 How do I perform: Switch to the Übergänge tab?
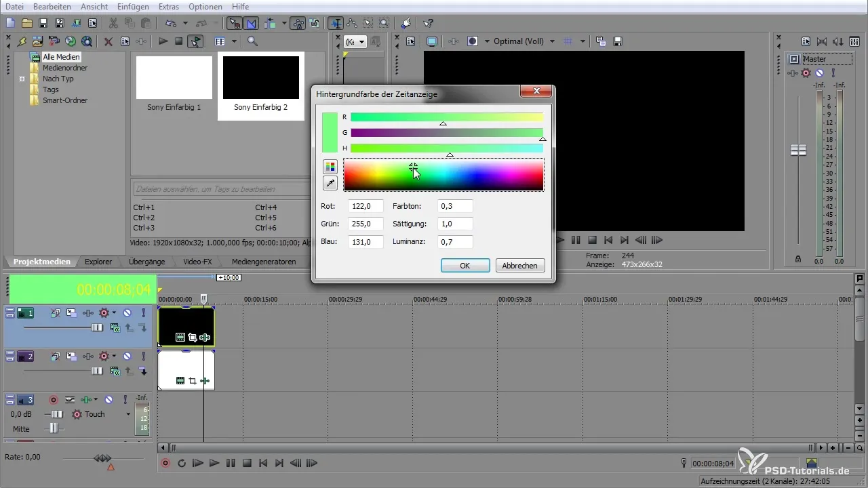[x=146, y=261]
